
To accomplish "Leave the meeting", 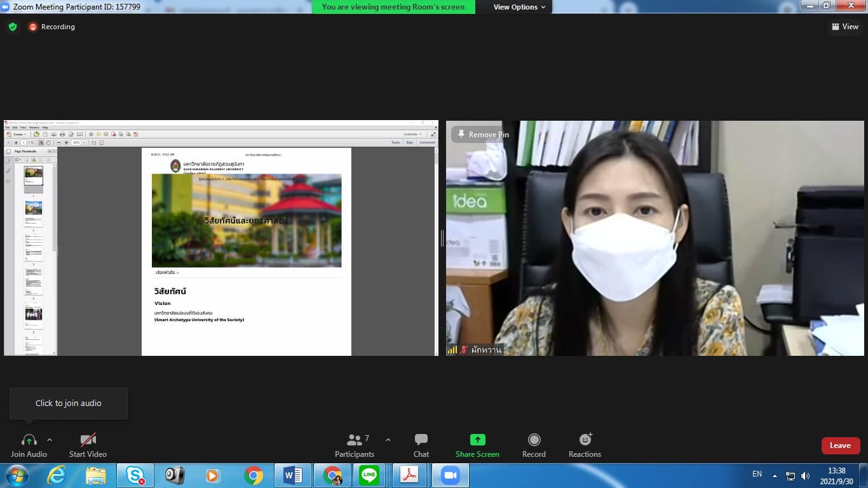I will click(840, 445).
